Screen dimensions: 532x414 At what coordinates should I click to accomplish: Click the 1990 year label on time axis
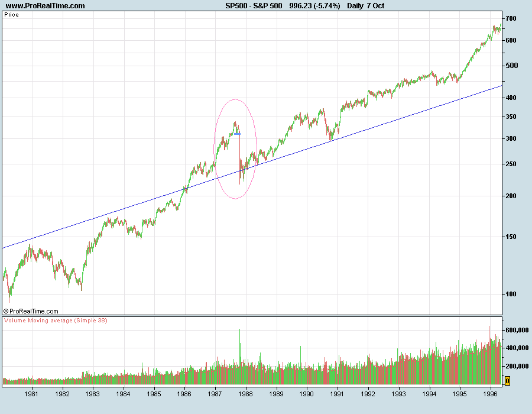point(306,394)
